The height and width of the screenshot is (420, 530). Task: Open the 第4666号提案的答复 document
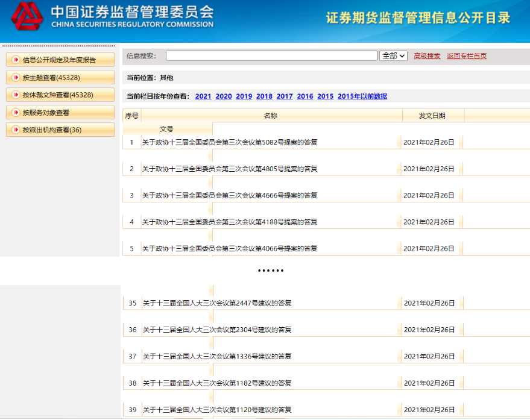click(229, 196)
